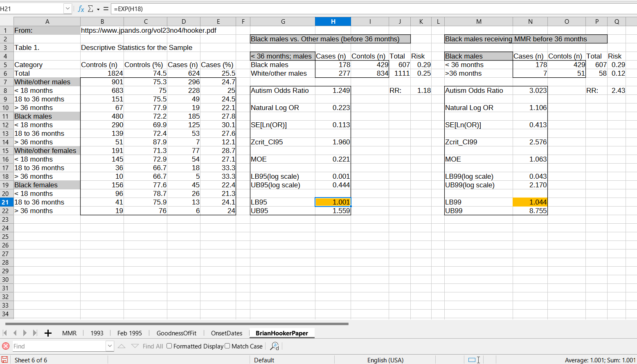
Task: Go to the previous sheet tab arrow
Action: coord(15,333)
